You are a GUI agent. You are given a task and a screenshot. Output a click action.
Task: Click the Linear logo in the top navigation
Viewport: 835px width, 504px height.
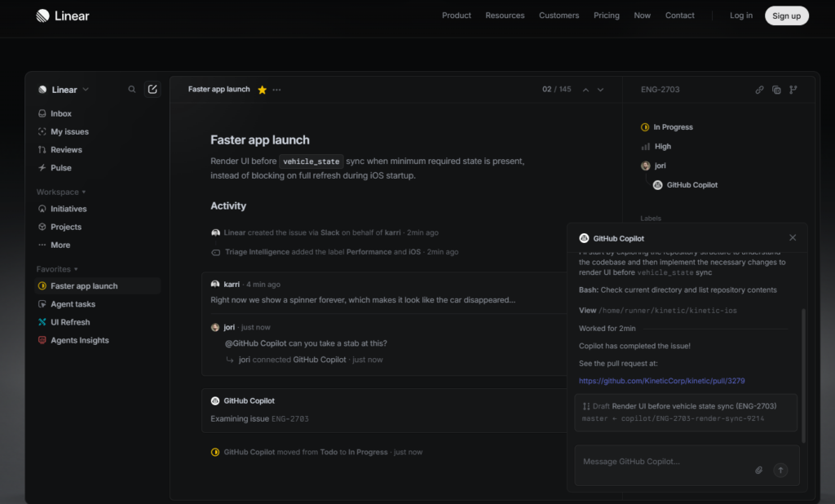62,16
